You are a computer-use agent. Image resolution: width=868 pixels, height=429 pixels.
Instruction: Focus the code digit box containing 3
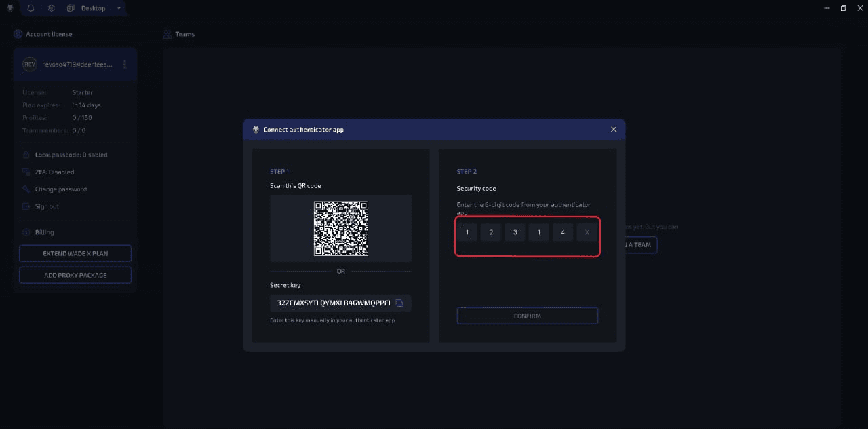tap(515, 232)
